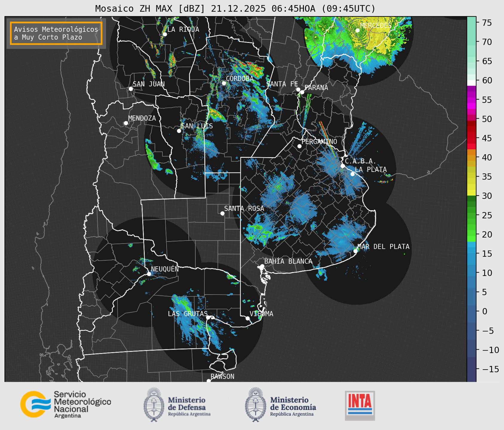Click the BAHÍA BLANCA label text

coord(288,261)
